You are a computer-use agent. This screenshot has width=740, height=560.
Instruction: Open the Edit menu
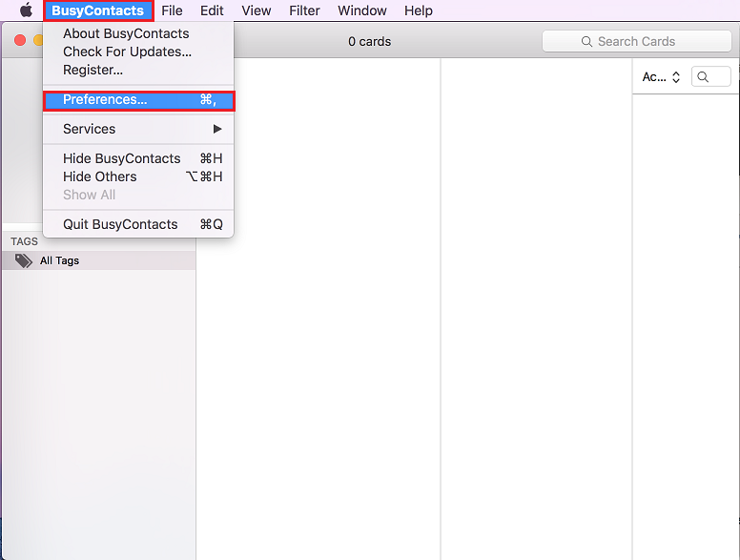(x=212, y=11)
